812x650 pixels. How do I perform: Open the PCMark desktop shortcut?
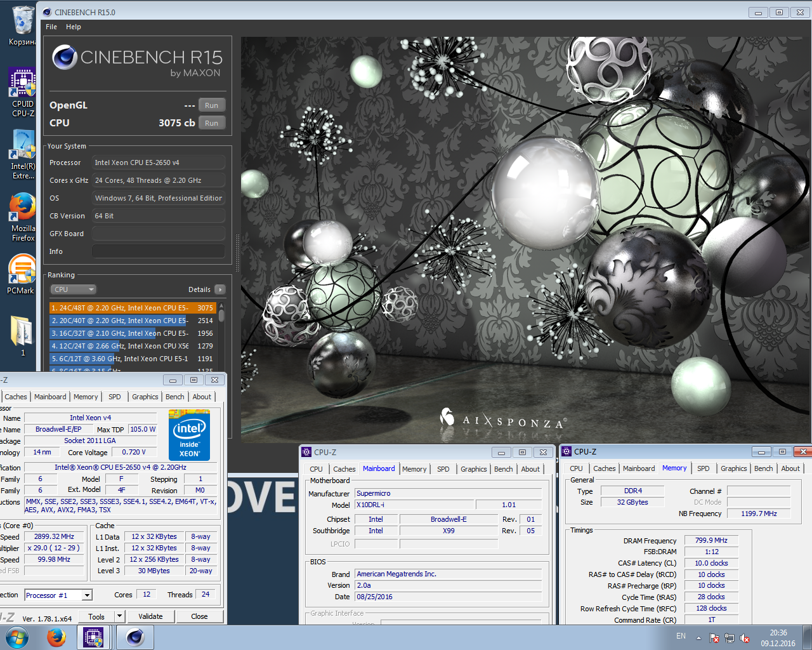[x=21, y=274]
